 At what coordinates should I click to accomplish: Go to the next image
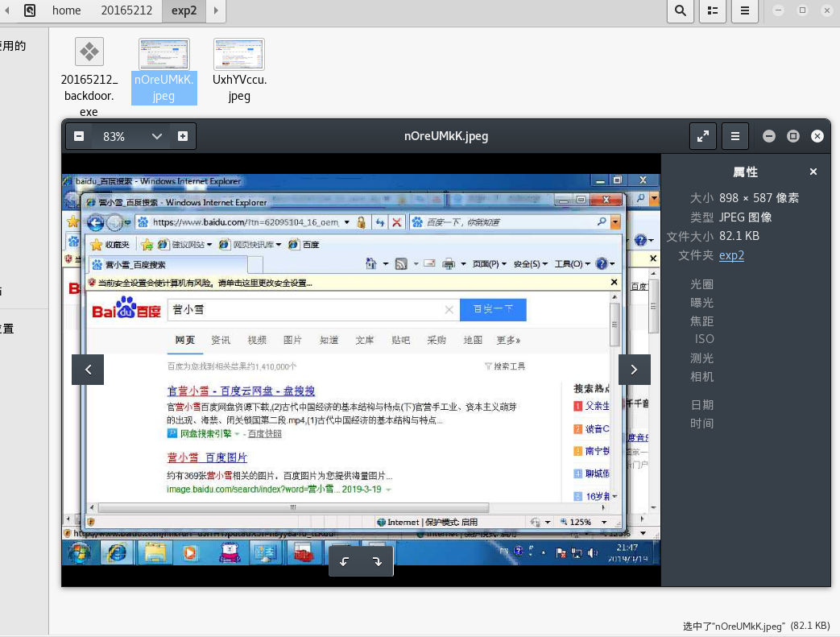635,369
